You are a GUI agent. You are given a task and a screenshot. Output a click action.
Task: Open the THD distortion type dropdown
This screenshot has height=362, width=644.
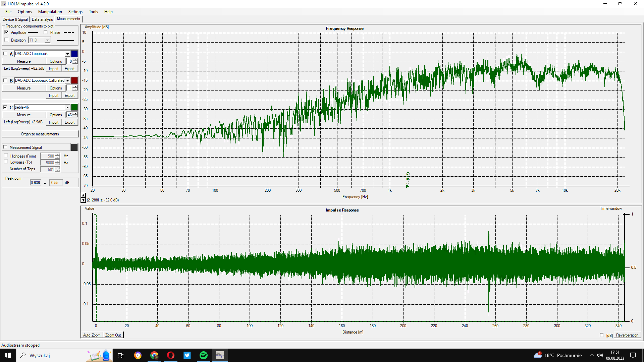[x=47, y=40]
